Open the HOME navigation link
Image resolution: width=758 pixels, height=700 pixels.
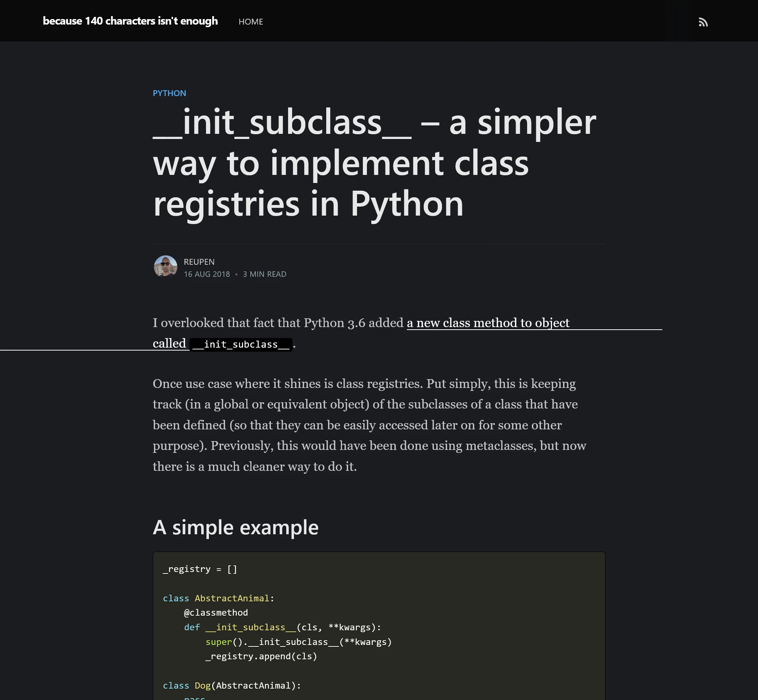coord(251,22)
